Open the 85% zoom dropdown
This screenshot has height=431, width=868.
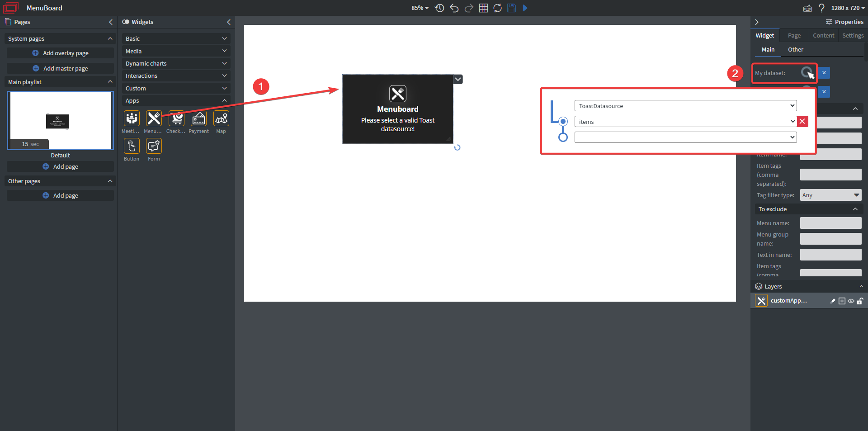click(420, 8)
